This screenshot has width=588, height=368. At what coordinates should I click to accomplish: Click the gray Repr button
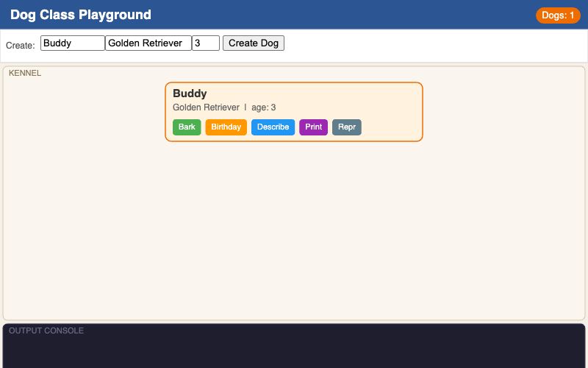(346, 127)
